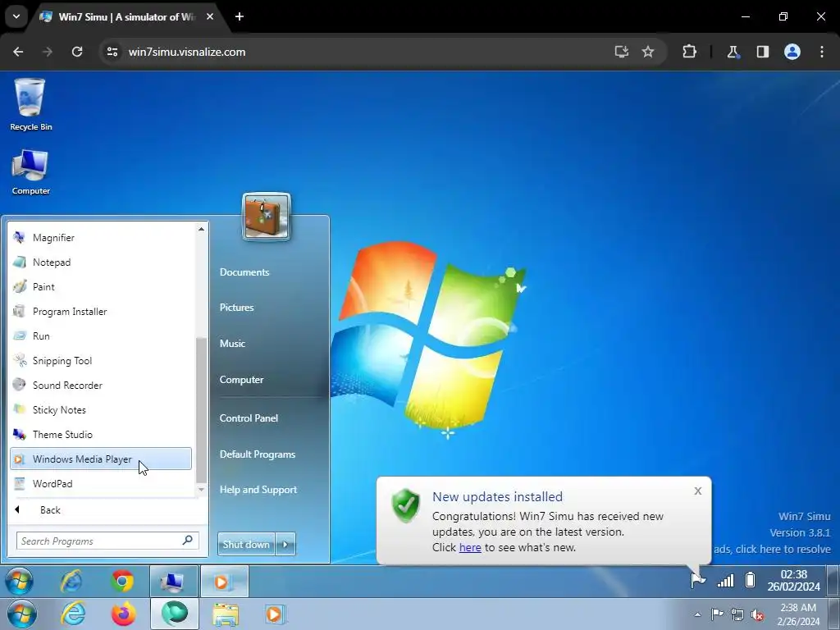Click the volume muted icon in host tray
This screenshot has height=630, width=840.
click(757, 615)
